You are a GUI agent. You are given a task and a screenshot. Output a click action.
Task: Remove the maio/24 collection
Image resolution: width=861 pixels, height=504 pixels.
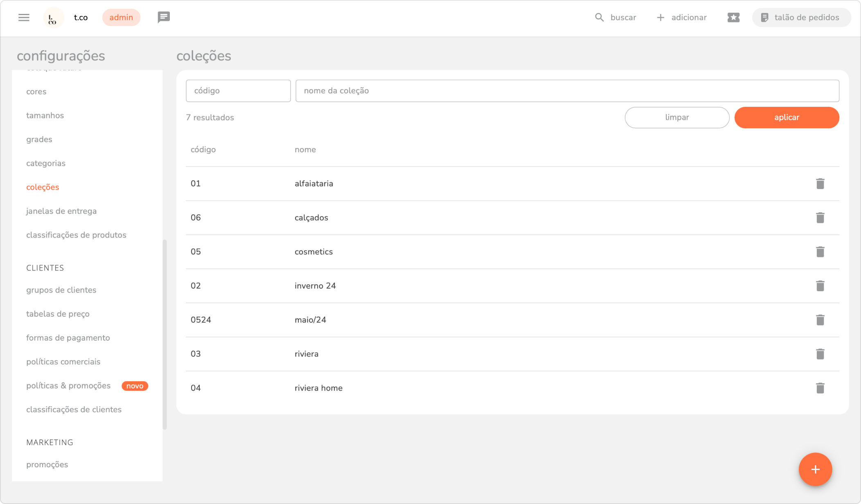pos(820,320)
